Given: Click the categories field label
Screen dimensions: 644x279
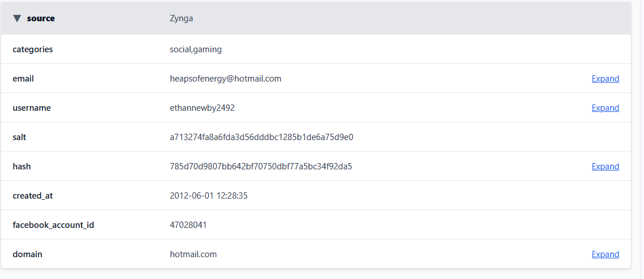Looking at the screenshot, I should coord(33,49).
